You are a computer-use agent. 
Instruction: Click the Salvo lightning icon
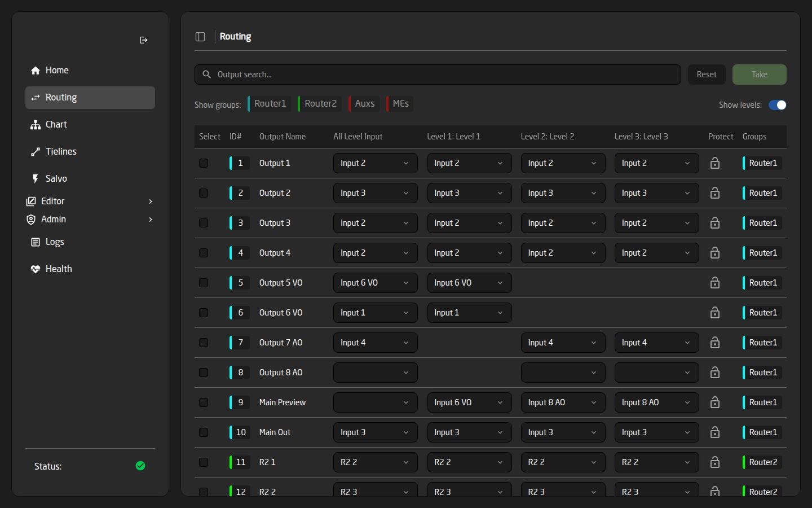pos(36,179)
